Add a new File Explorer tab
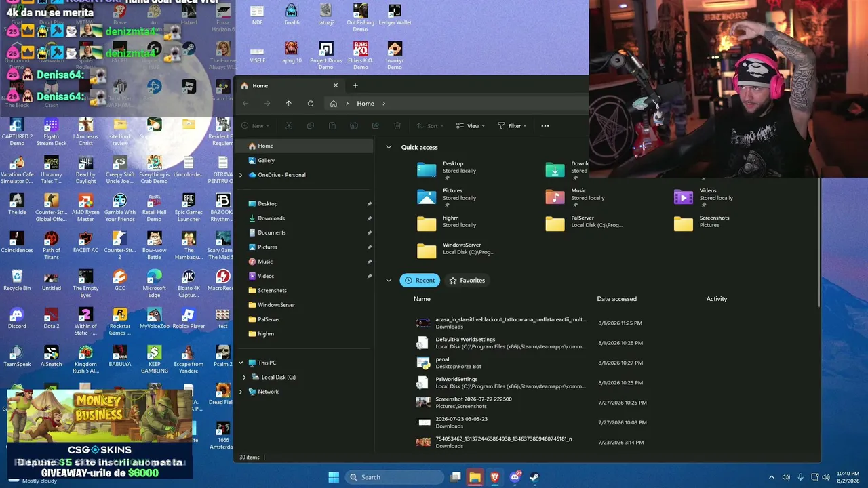The image size is (868, 488). 355,85
